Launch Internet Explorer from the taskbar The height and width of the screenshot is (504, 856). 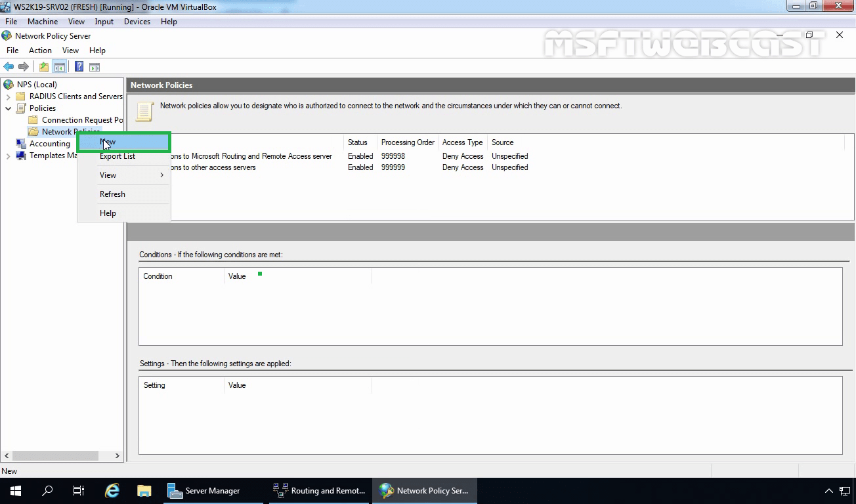pos(112,491)
